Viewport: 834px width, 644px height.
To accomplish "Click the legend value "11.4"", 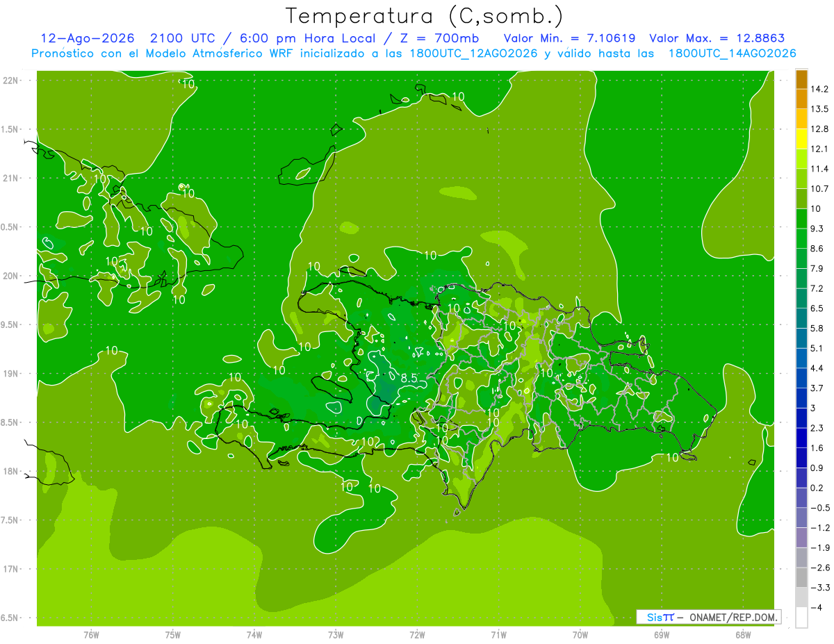I will point(820,169).
